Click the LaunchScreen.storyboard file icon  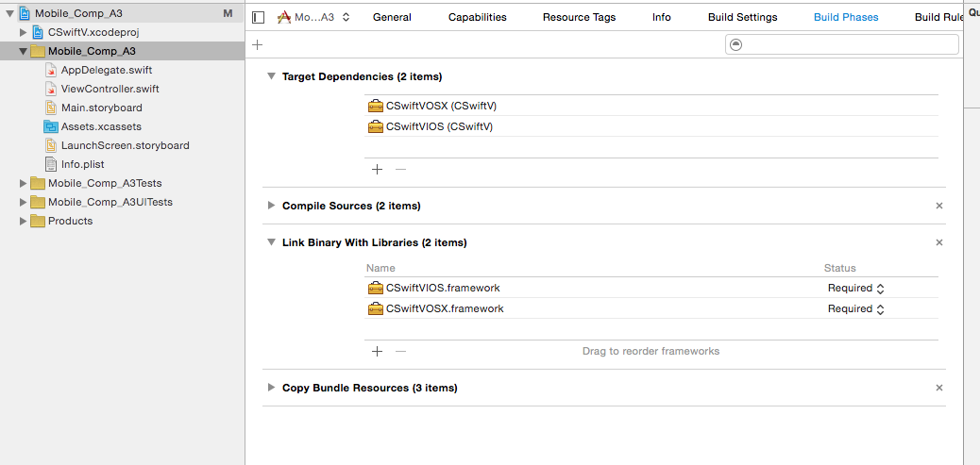click(51, 145)
